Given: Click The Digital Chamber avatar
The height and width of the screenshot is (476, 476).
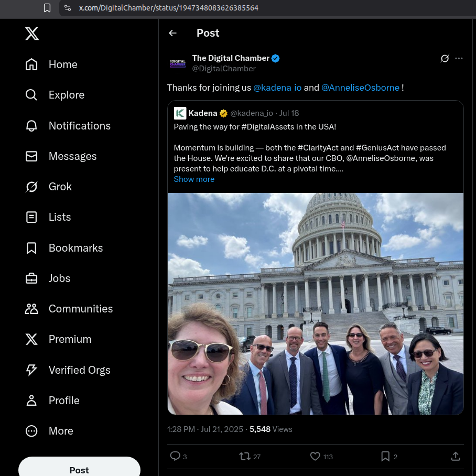Looking at the screenshot, I should tap(178, 63).
